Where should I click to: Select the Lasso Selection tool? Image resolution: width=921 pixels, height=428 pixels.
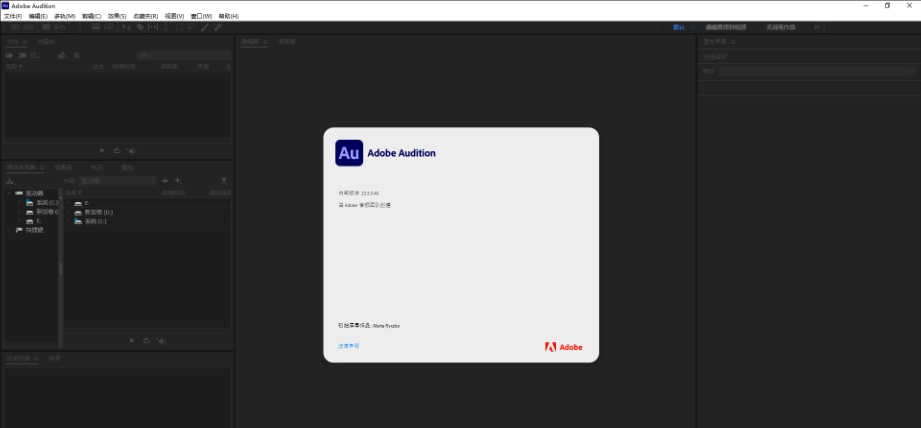point(192,27)
